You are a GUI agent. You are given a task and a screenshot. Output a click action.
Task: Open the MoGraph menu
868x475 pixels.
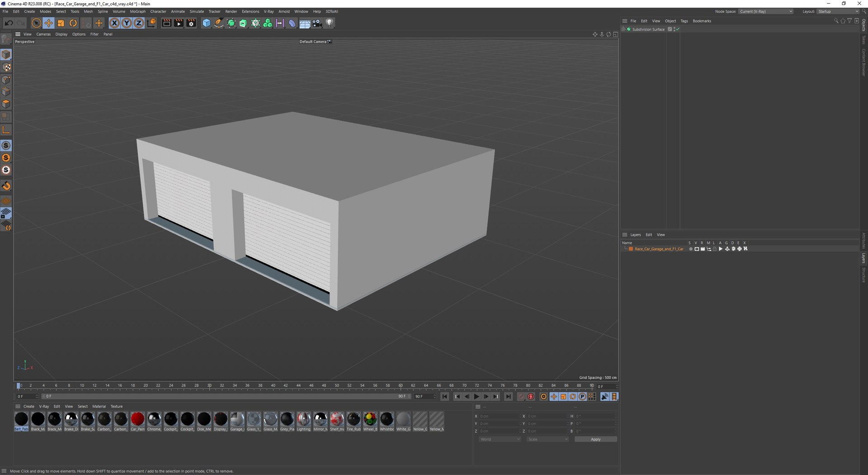click(138, 11)
